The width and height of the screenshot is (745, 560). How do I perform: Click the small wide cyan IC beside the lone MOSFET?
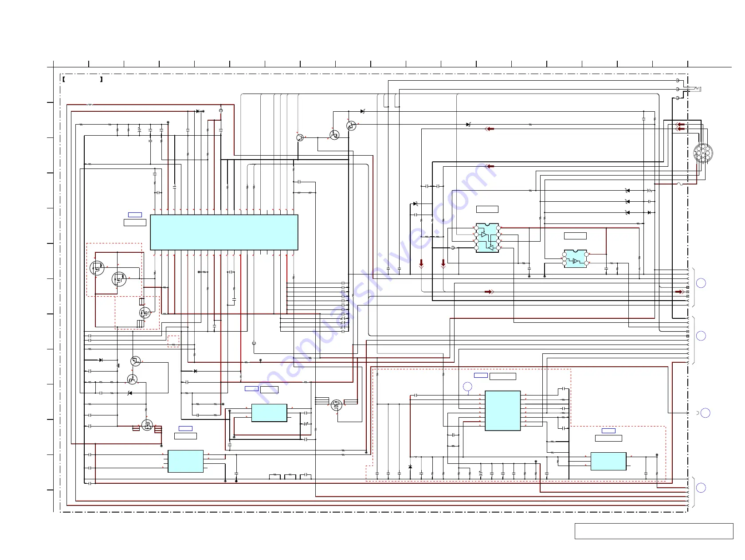tap(269, 413)
